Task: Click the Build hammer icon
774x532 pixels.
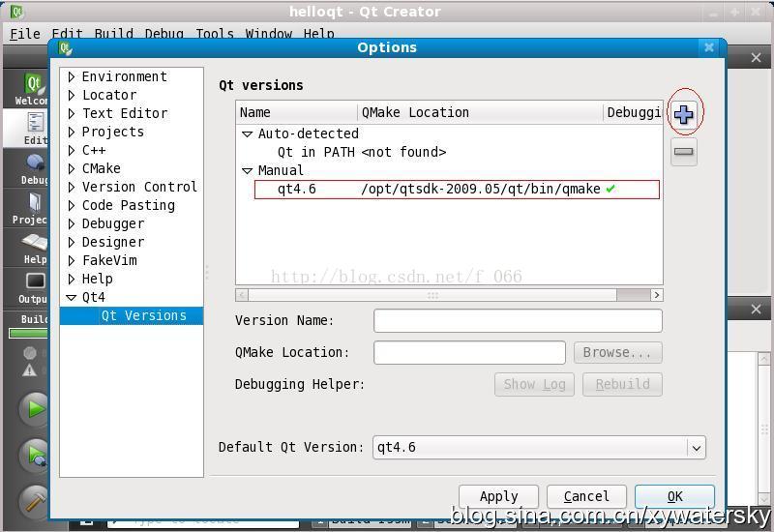Action: click(36, 501)
